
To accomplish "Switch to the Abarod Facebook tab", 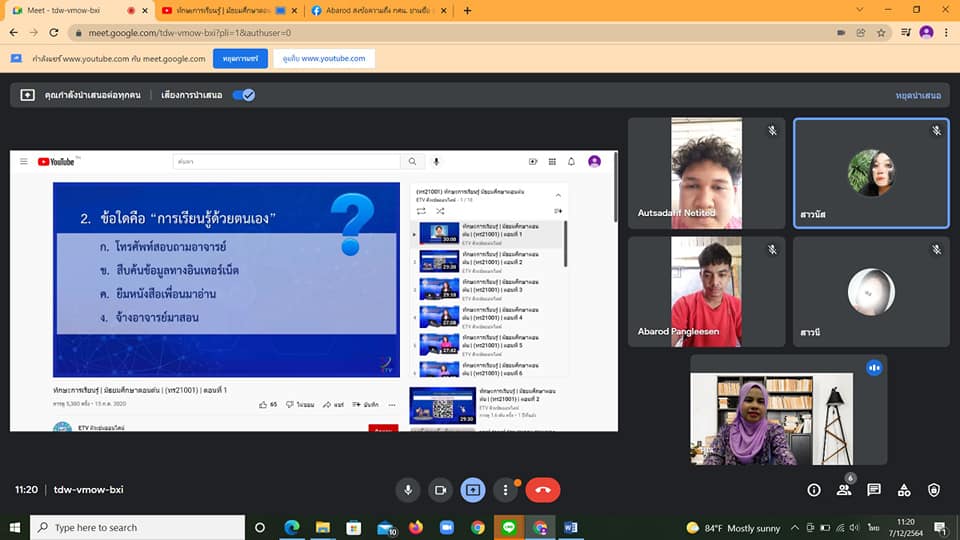I will click(373, 10).
